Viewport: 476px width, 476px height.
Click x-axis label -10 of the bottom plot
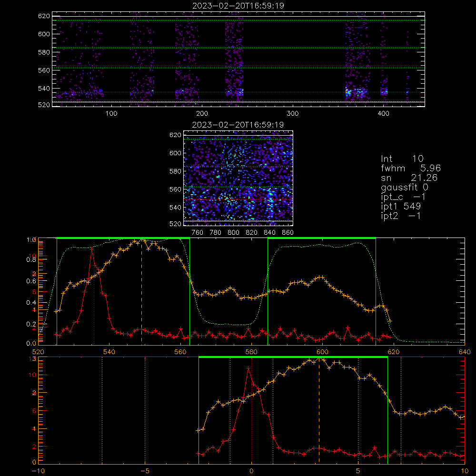pyautogui.click(x=38, y=471)
